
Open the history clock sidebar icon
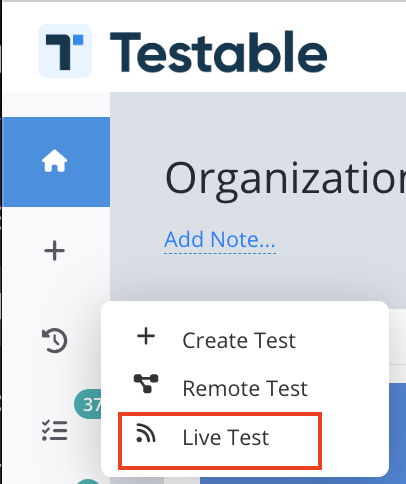[55, 340]
